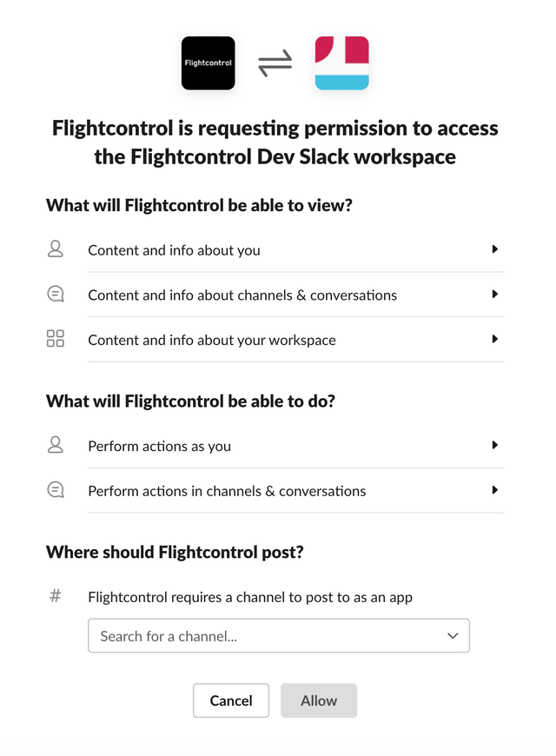Click the Flightcontrol app logo

[x=208, y=63]
